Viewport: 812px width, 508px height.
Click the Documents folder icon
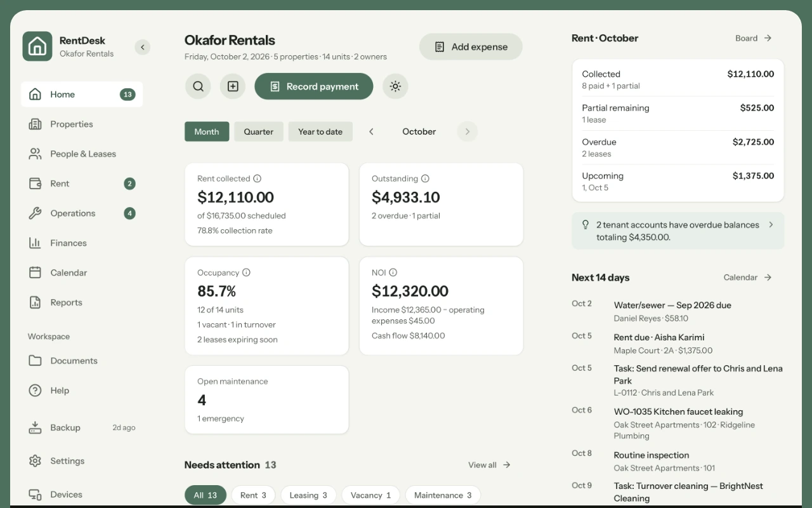coord(35,361)
